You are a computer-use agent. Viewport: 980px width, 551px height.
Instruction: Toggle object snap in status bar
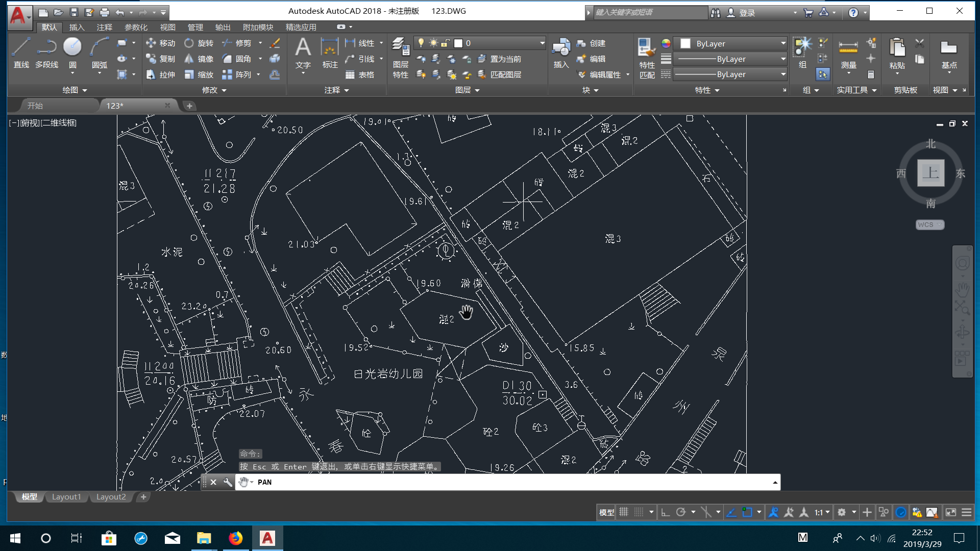[747, 512]
